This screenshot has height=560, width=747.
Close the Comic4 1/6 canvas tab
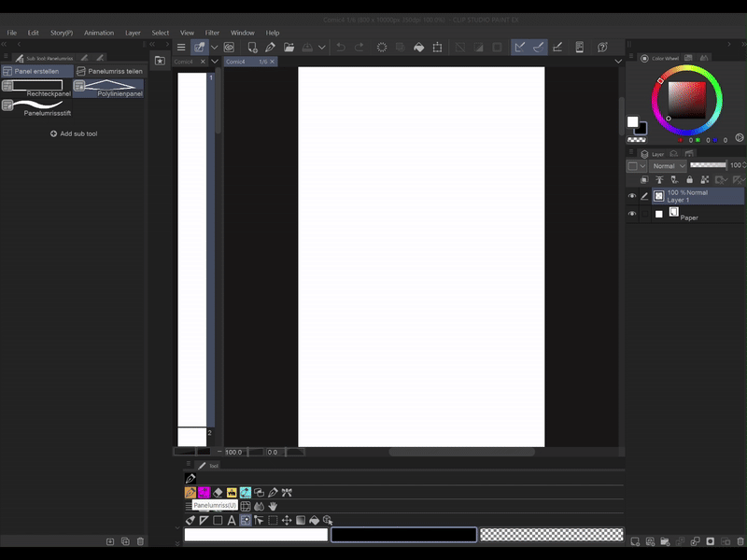point(272,62)
